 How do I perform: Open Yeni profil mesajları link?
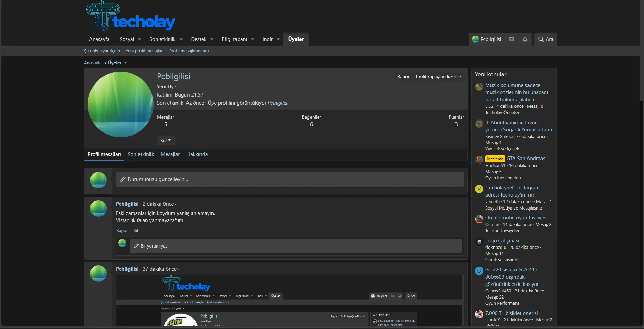[145, 51]
